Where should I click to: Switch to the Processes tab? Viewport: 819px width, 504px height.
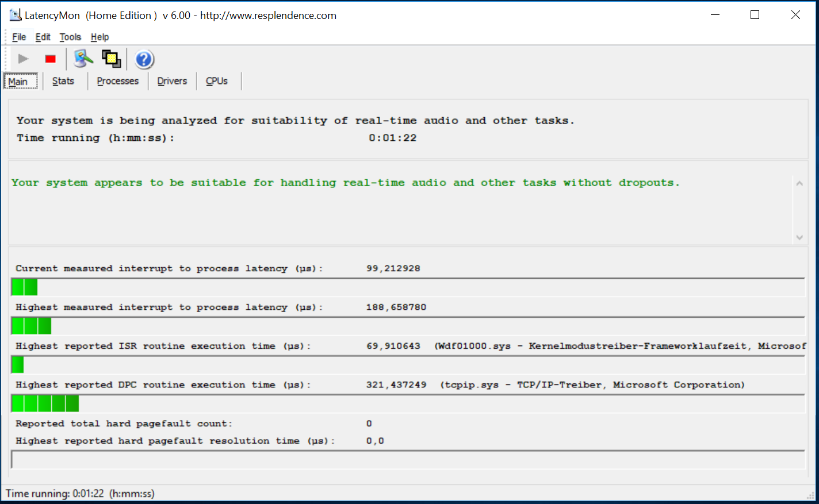coord(118,81)
